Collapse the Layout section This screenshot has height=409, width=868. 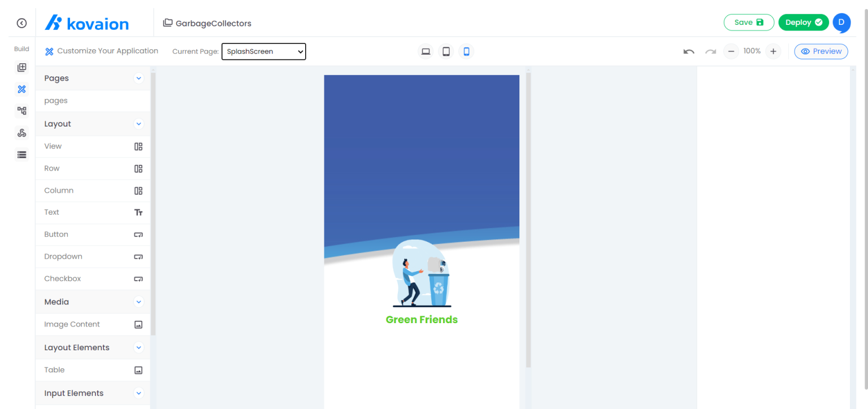tap(138, 124)
